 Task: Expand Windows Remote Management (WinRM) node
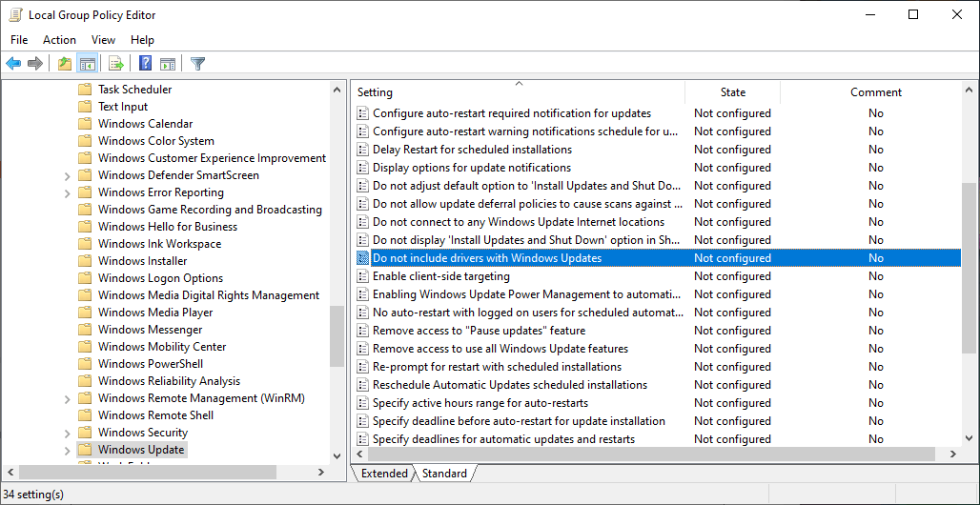(x=67, y=398)
